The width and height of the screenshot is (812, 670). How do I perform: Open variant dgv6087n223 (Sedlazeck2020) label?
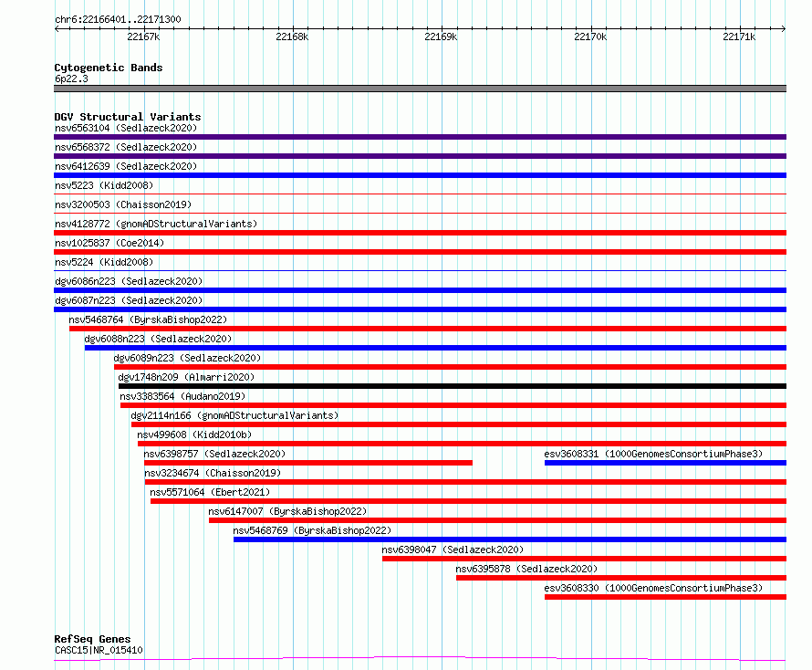pyautogui.click(x=129, y=300)
